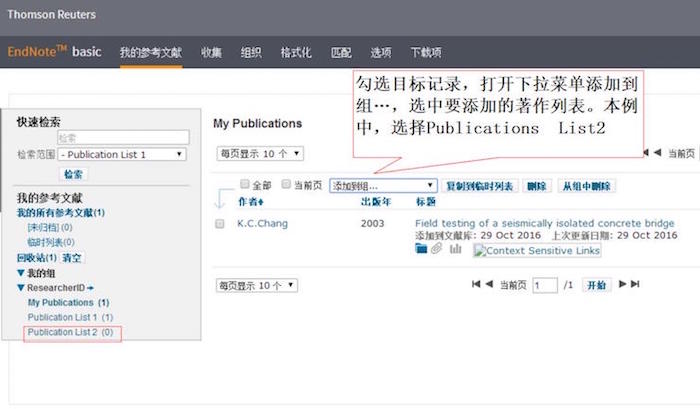Viewport: 700px width, 409px height.
Task: Check the 全部 (select all) checkbox
Action: click(245, 184)
